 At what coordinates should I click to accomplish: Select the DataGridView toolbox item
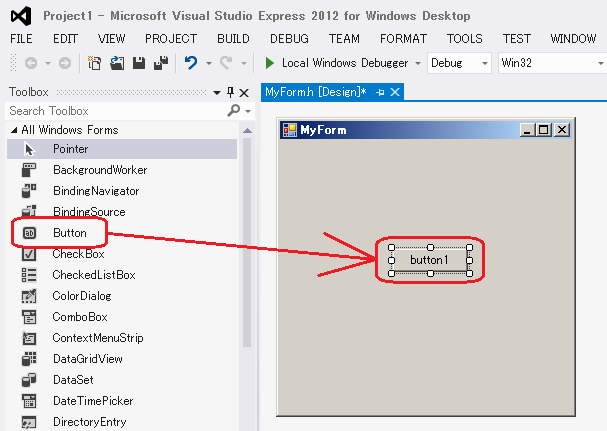click(87, 359)
